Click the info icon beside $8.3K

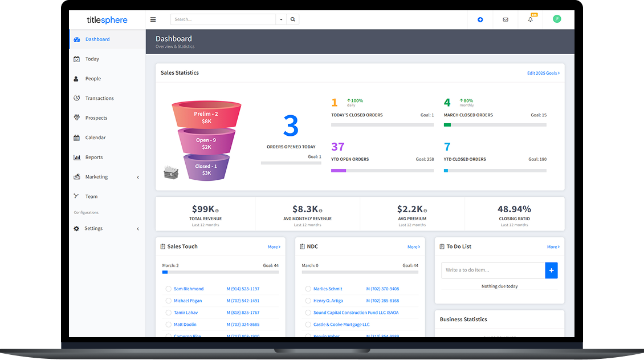[x=321, y=211]
